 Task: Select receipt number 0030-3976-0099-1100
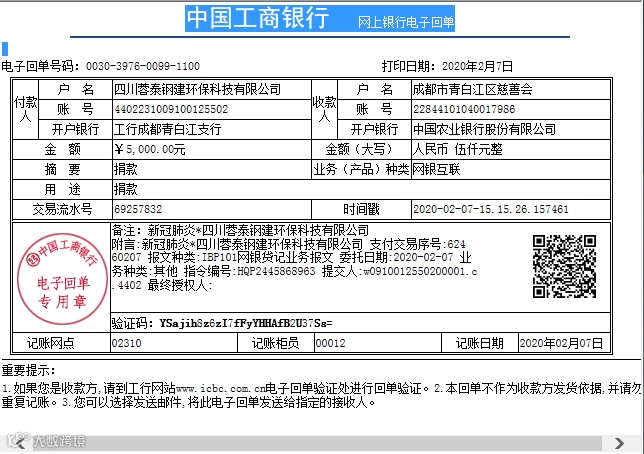pos(143,66)
